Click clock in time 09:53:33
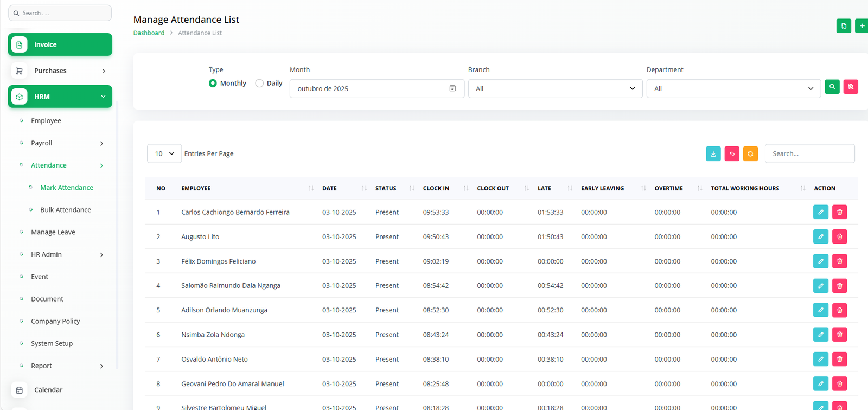The image size is (868, 410). coord(436,212)
